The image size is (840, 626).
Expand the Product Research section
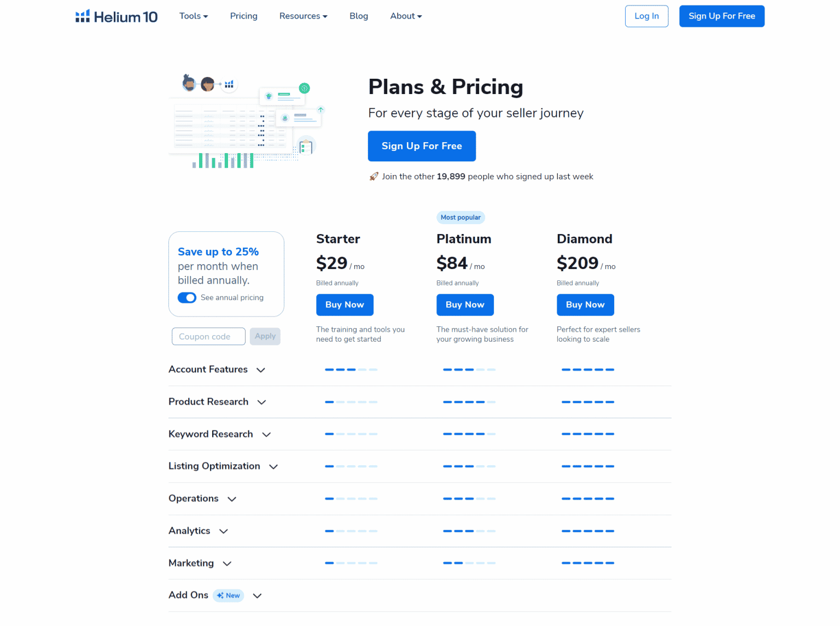coord(261,402)
